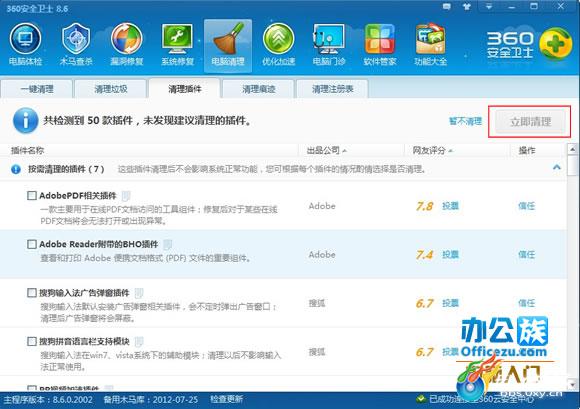Click the 7.4 rating value
Viewport: 580px width, 409px height.
(x=425, y=255)
